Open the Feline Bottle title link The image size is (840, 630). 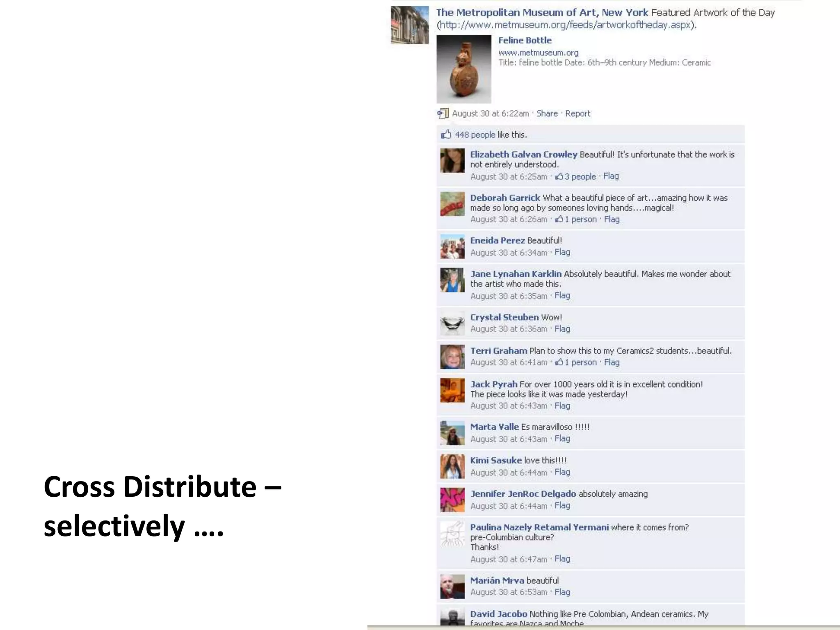point(525,40)
